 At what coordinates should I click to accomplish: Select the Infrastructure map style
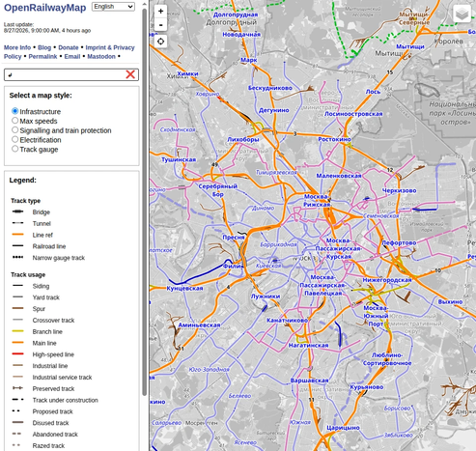(x=14, y=111)
